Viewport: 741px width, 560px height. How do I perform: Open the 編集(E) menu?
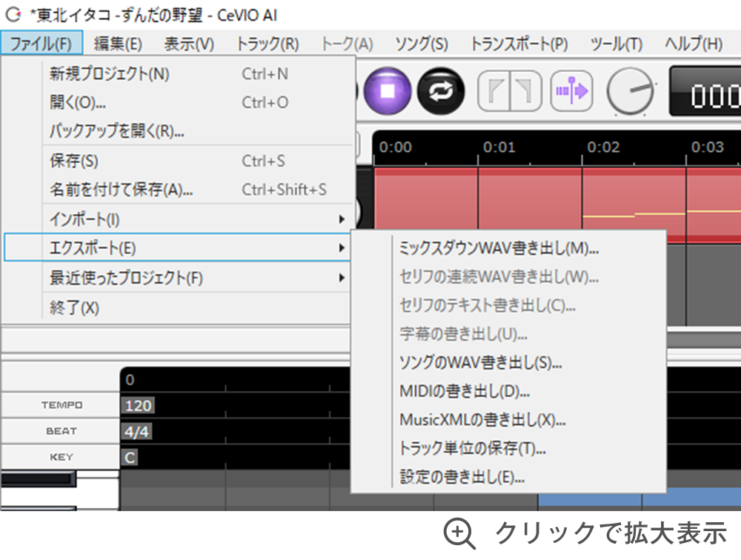[118, 44]
